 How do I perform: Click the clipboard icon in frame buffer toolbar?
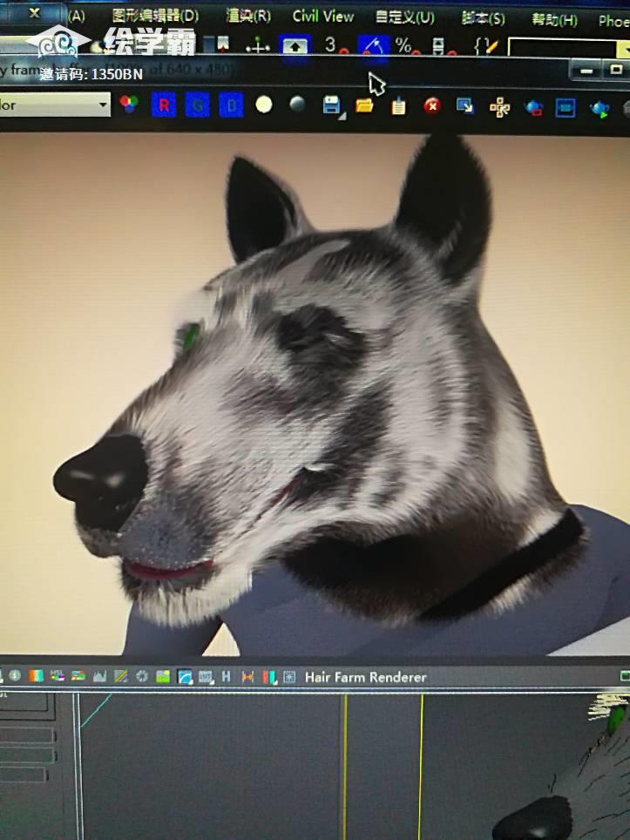398,106
